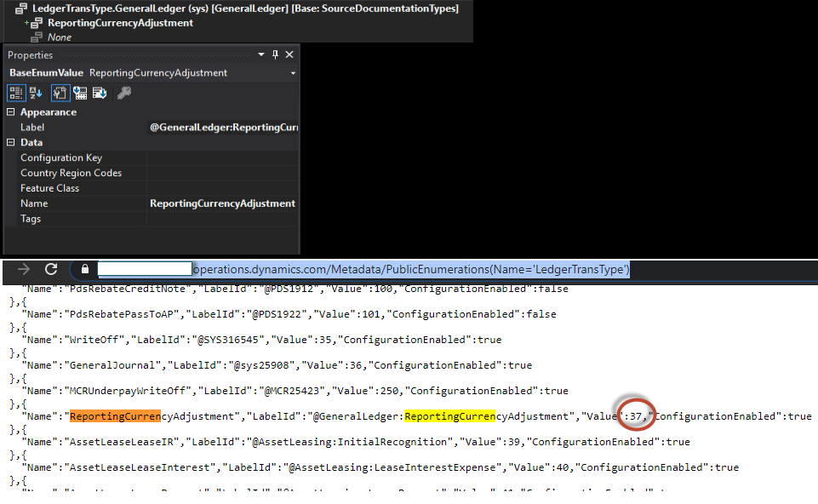Screen dimensions: 818x504
Task: Click the fifth Properties toolbar icon with download arrow
Action: 100,93
